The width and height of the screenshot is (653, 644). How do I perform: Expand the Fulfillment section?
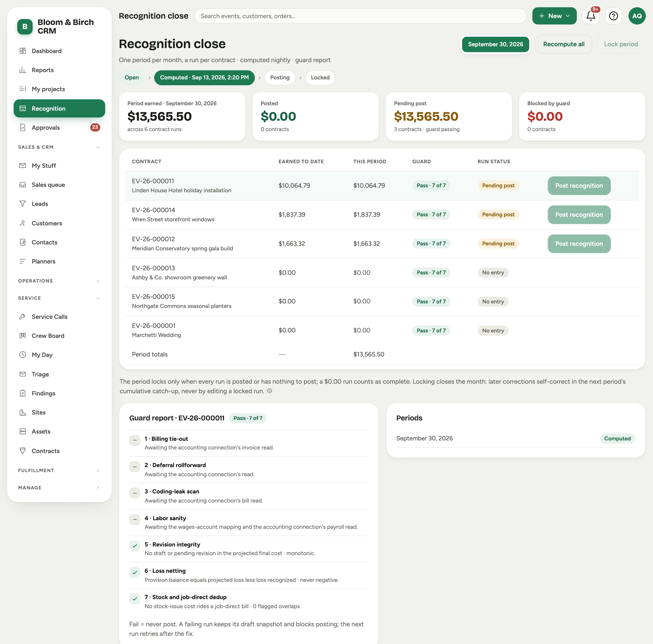59,471
